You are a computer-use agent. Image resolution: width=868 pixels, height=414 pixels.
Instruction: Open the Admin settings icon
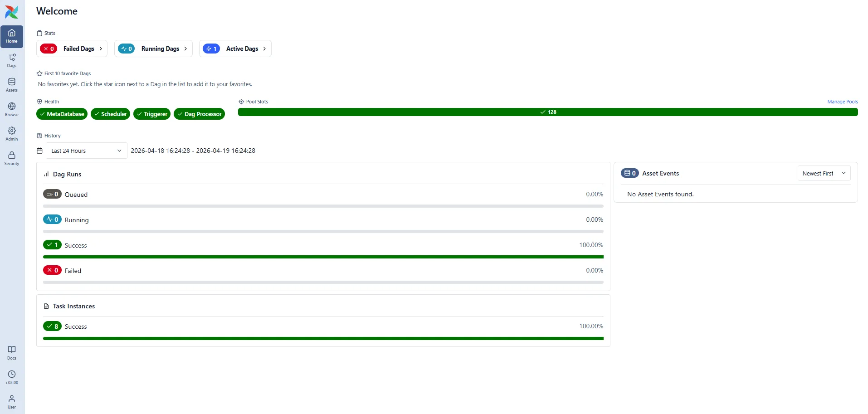coord(11,133)
